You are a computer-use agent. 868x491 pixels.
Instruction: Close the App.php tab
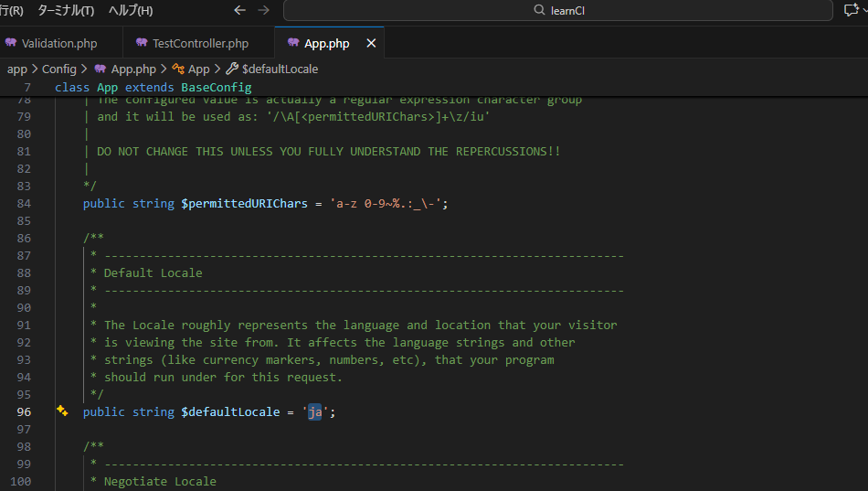tap(371, 43)
